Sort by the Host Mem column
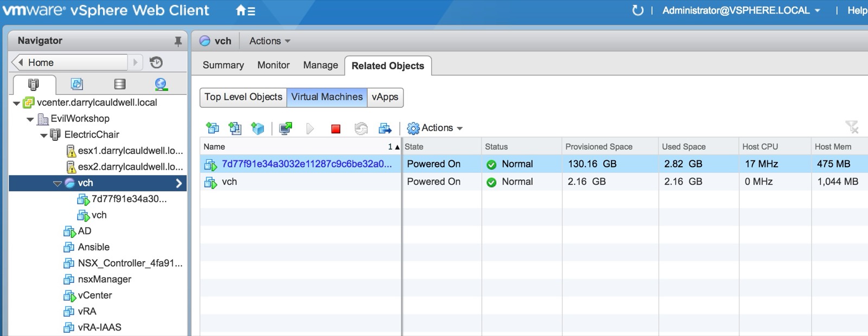The width and height of the screenshot is (868, 336). pos(840,146)
